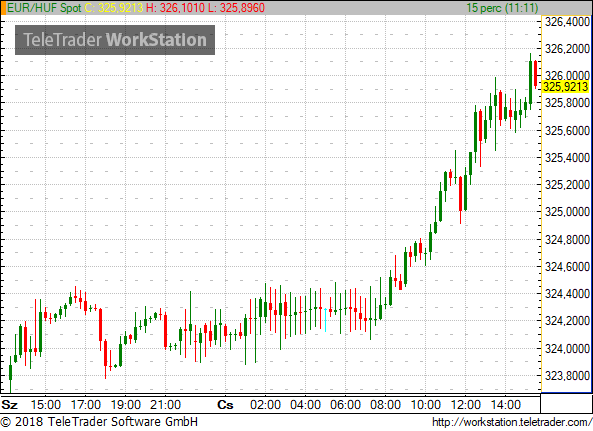Click the Sz day marker on time axis

9,405
